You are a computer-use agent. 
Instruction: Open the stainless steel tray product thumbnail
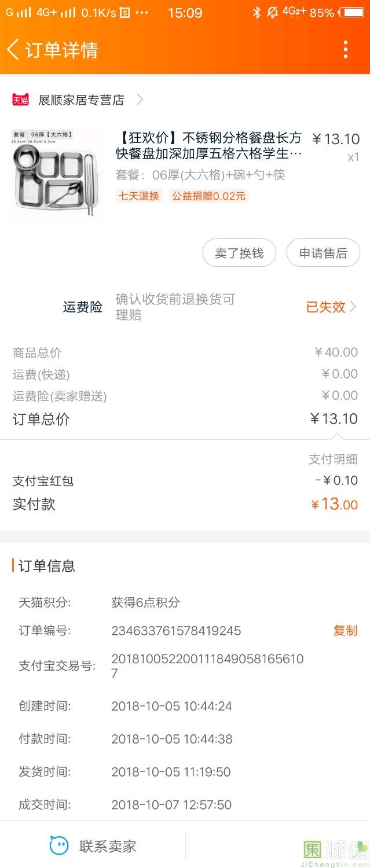point(57,174)
